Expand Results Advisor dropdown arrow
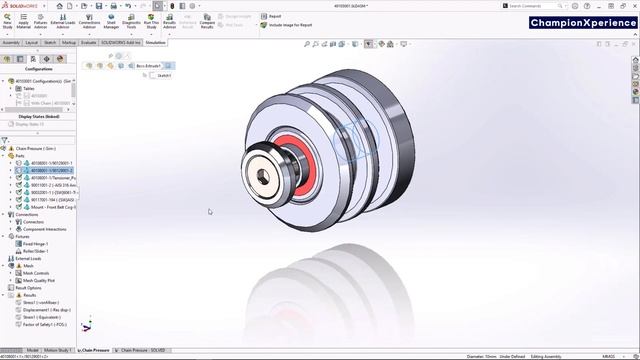This screenshot has height=360, width=640. [169, 35]
